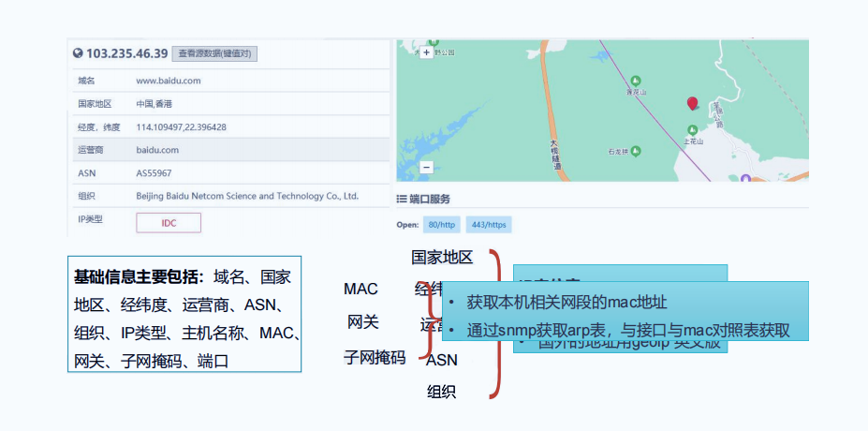Click the ASN label in the diagram

point(442,360)
